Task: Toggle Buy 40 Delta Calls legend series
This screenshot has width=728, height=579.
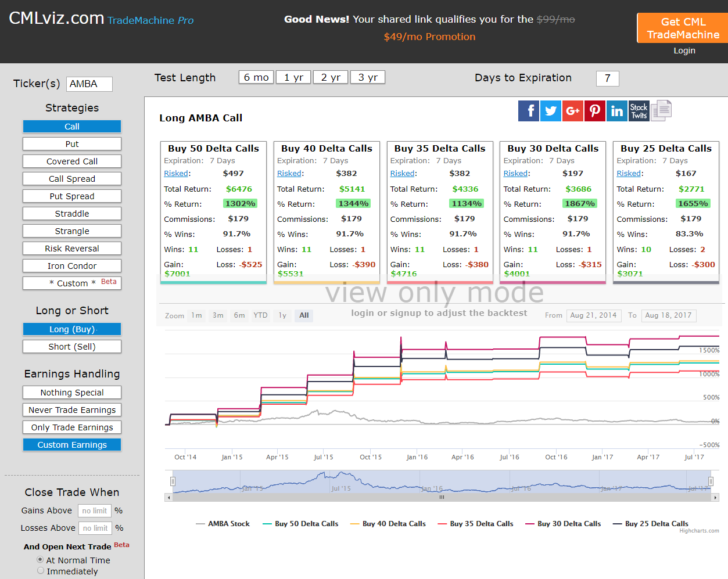Action: (x=388, y=524)
